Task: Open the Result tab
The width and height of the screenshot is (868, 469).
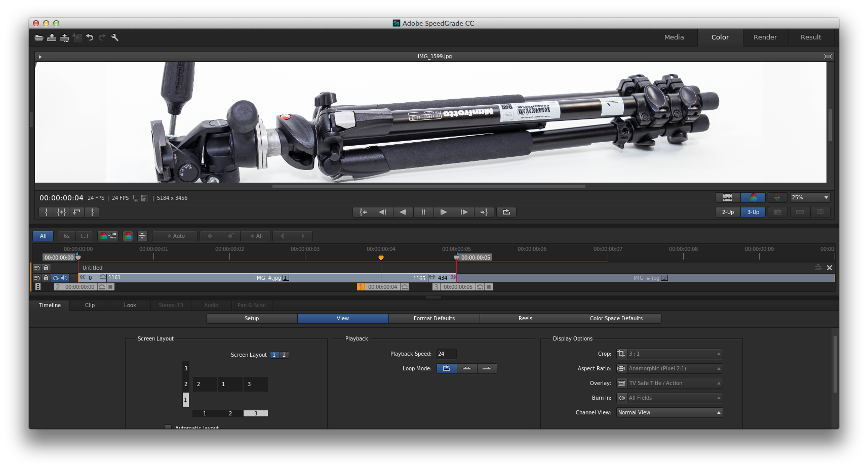Action: [x=811, y=37]
